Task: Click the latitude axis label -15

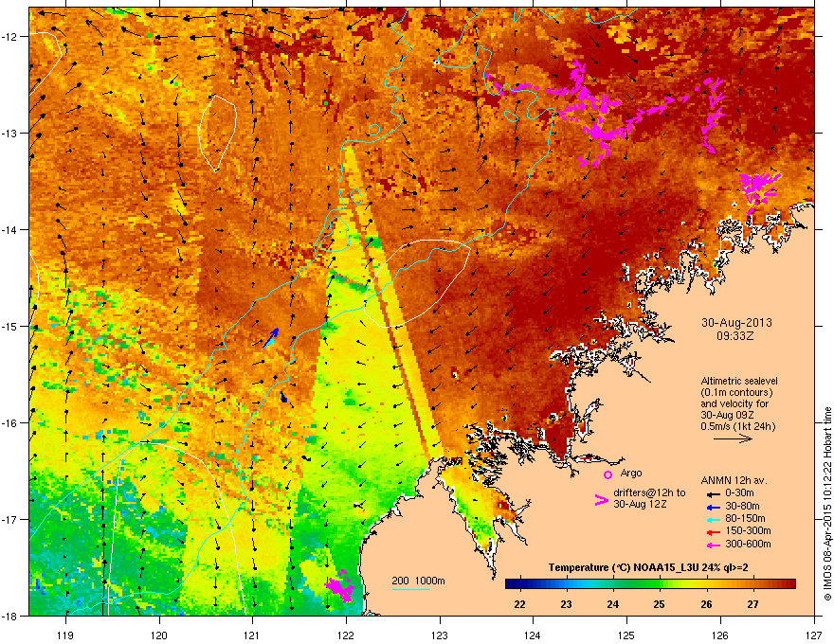Action: click(9, 326)
